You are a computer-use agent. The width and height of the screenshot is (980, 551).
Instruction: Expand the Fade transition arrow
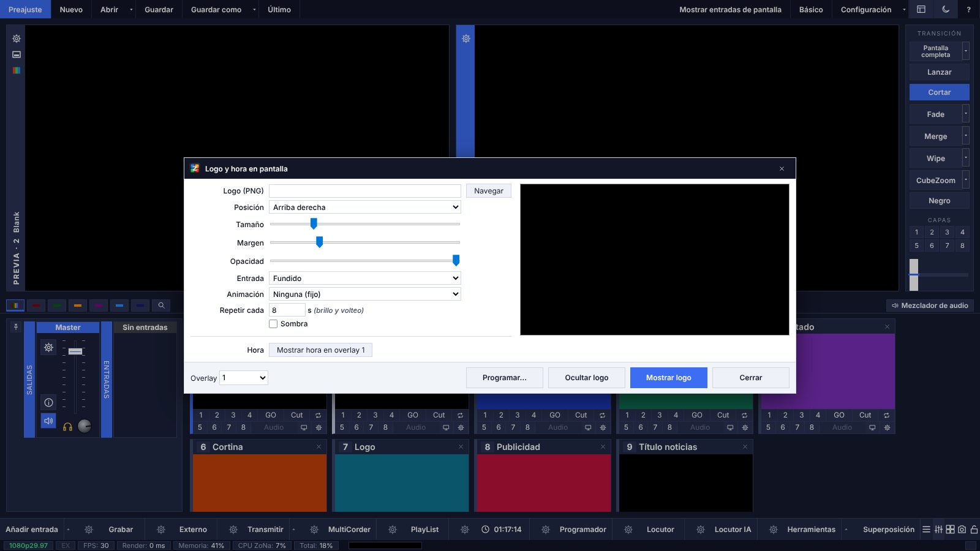click(x=966, y=114)
